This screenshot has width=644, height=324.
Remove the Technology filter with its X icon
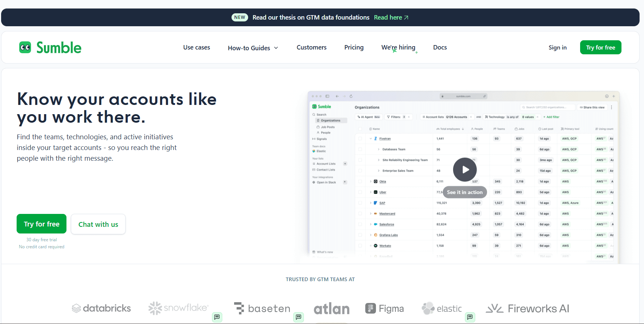pyautogui.click(x=538, y=117)
